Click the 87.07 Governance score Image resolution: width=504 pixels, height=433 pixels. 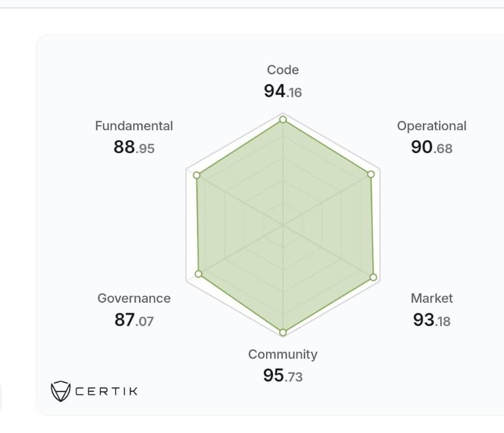tap(134, 320)
